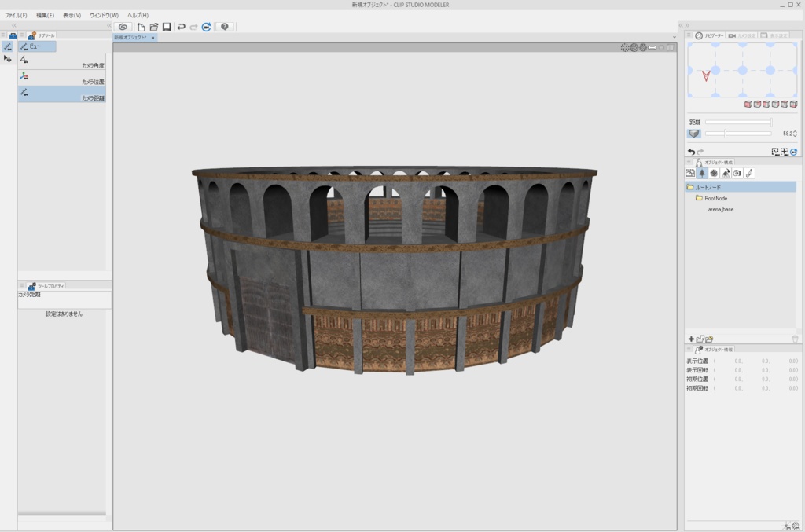Undo the last action via the toolbar arrow
Image resolution: width=805 pixels, height=532 pixels.
pyautogui.click(x=181, y=27)
